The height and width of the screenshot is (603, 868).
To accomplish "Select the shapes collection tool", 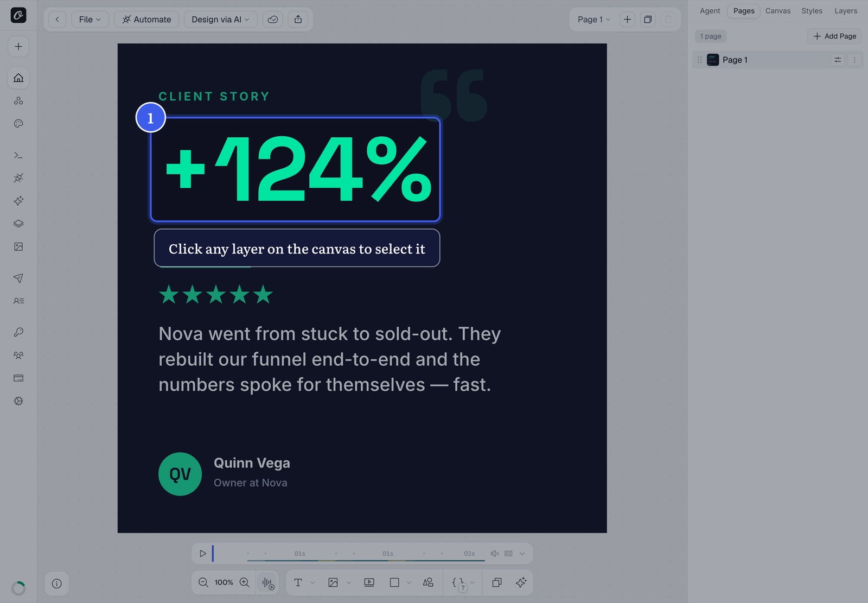I will [x=428, y=582].
